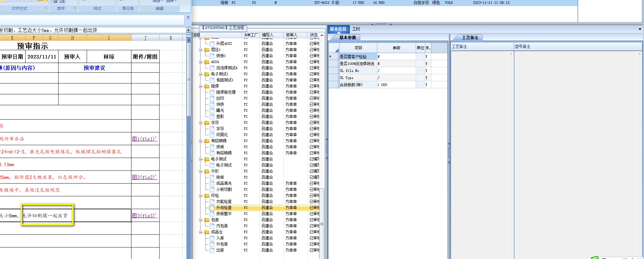Open the 数字 group dialog launcher

75,8
